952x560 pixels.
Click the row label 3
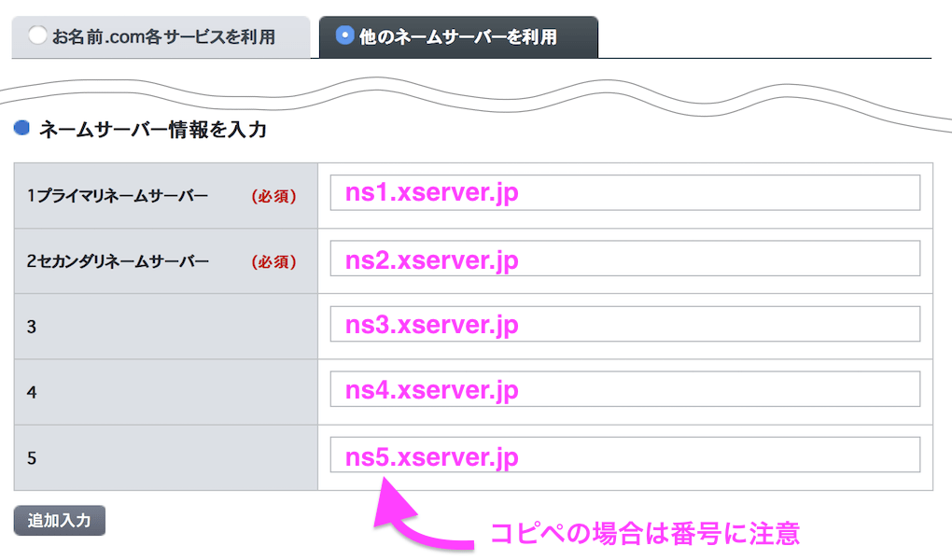coord(32,328)
